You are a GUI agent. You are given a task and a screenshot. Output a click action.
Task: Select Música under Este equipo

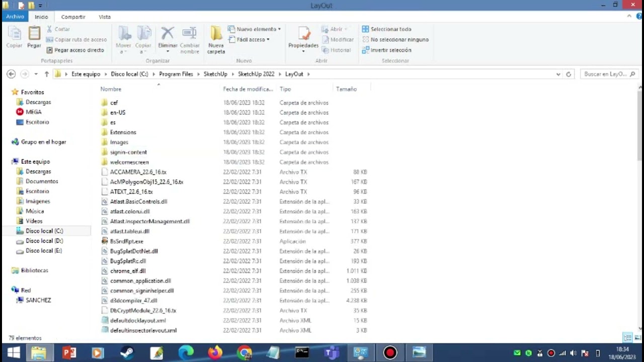click(x=35, y=211)
